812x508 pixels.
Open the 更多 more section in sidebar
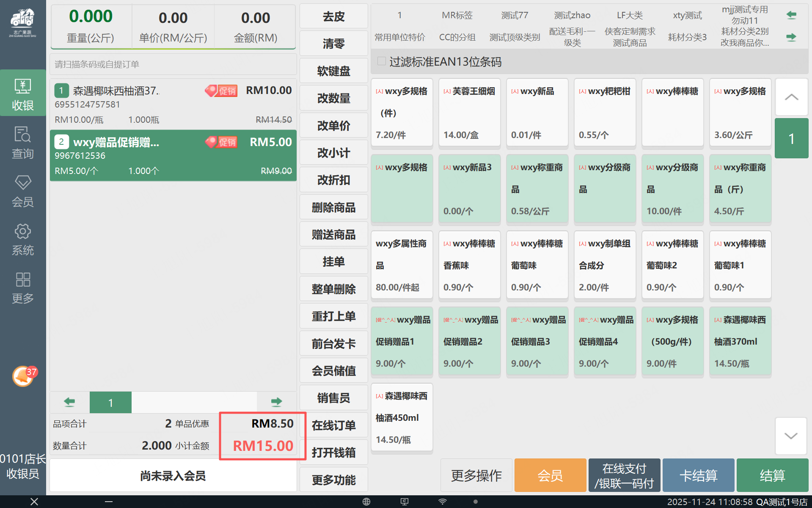[23, 288]
